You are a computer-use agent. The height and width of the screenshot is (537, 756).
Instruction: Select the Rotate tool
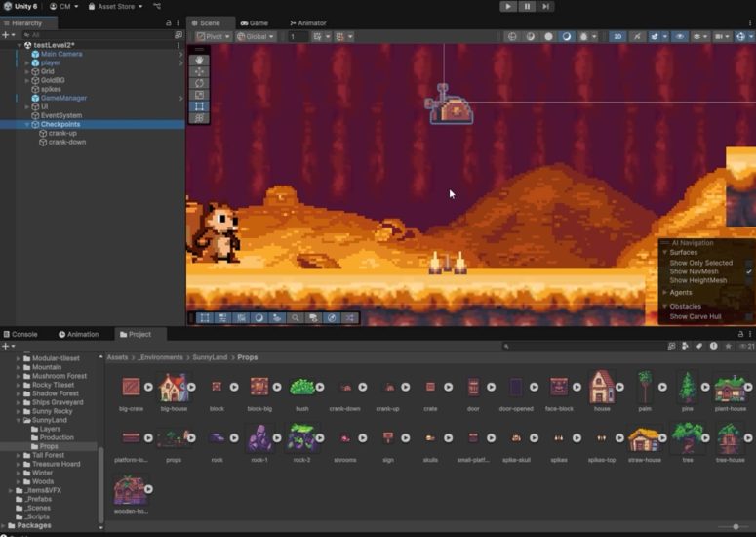click(x=199, y=83)
